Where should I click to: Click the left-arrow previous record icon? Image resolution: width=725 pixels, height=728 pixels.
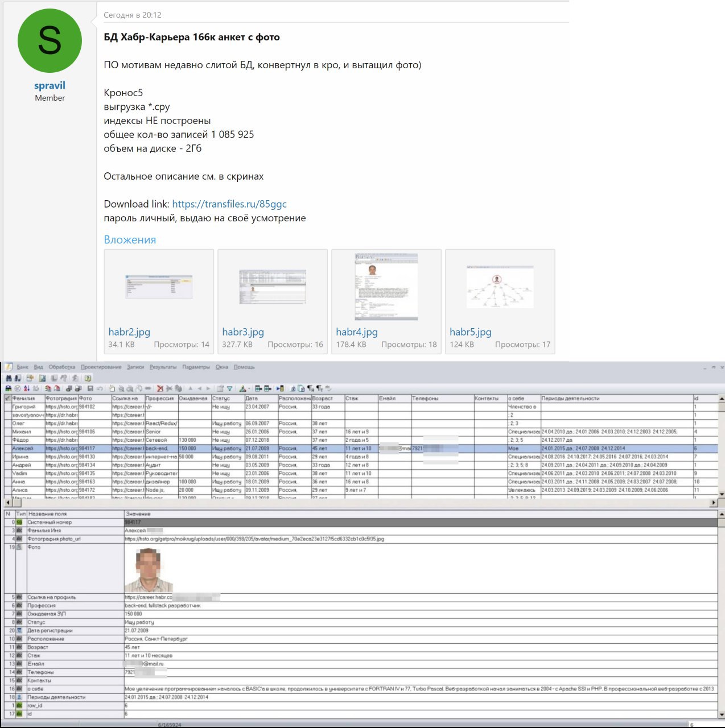199,388
